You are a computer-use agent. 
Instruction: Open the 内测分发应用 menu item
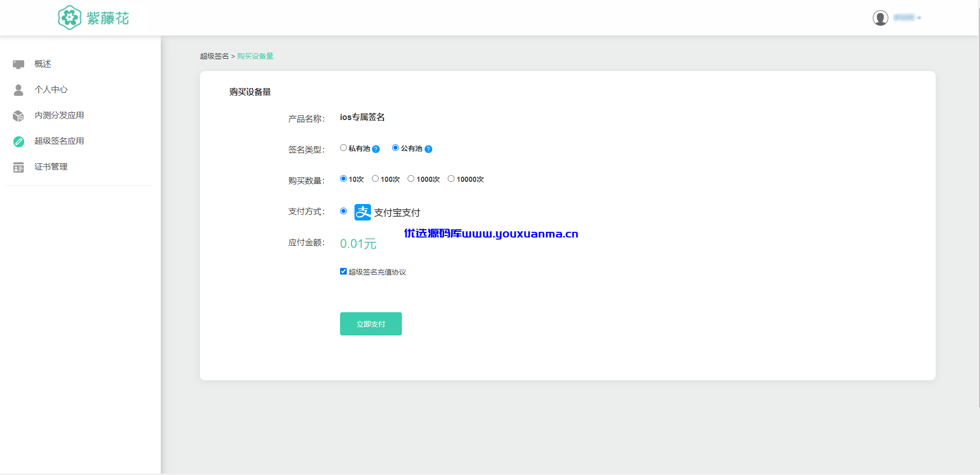pyautogui.click(x=59, y=115)
